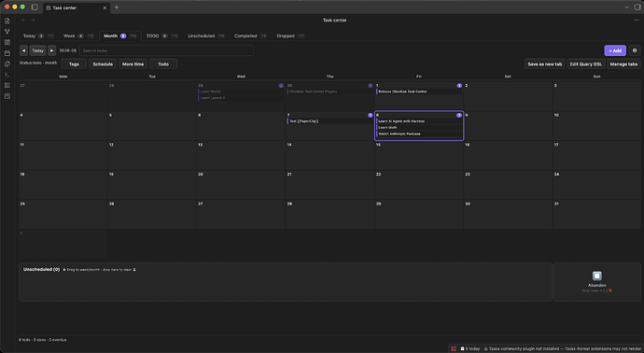Viewport: 644px width, 353px height.
Task: Switch to the Week tab
Action: [78, 35]
